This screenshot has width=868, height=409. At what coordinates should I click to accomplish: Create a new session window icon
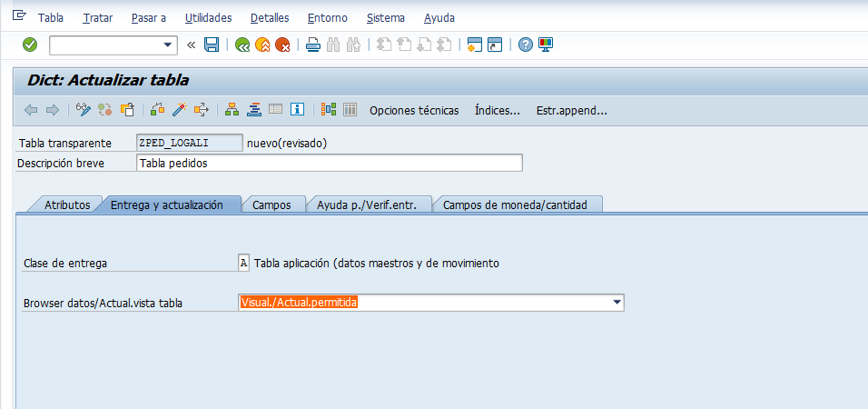click(x=475, y=45)
